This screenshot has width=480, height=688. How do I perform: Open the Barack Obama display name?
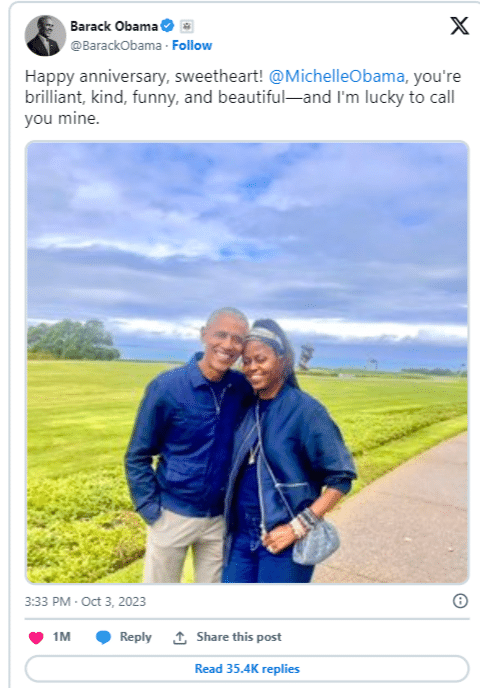pyautogui.click(x=114, y=26)
